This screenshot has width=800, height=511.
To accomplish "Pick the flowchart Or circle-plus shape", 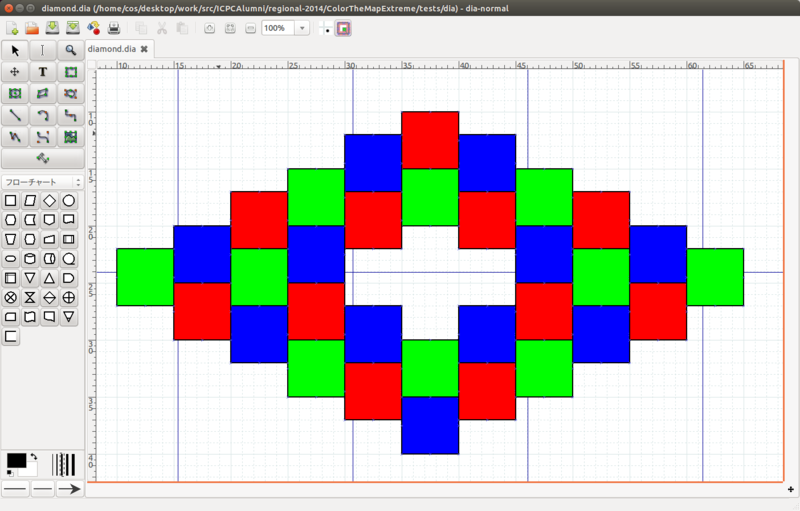I will tap(69, 297).
